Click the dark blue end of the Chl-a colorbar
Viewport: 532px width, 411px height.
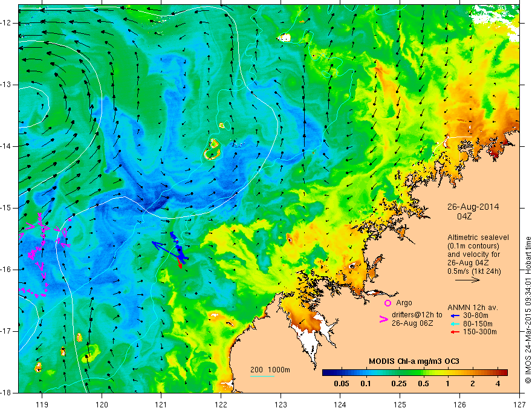326,373
